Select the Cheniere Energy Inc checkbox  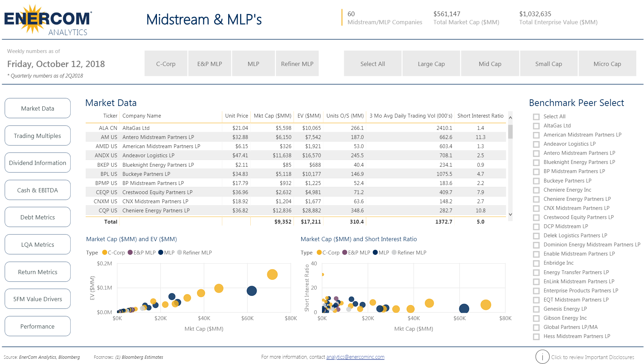[536, 190]
